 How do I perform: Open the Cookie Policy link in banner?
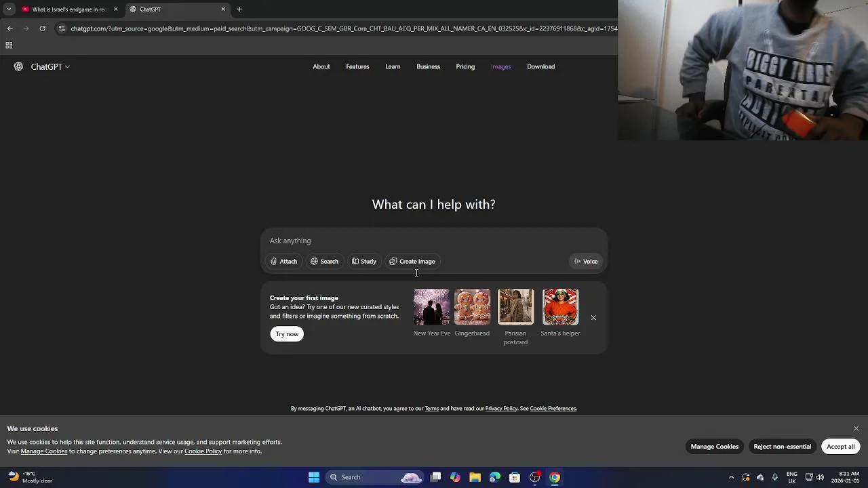pyautogui.click(x=203, y=451)
